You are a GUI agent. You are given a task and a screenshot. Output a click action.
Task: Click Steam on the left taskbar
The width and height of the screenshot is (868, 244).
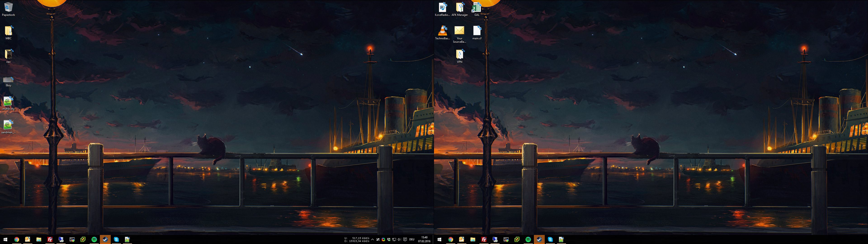tap(105, 239)
